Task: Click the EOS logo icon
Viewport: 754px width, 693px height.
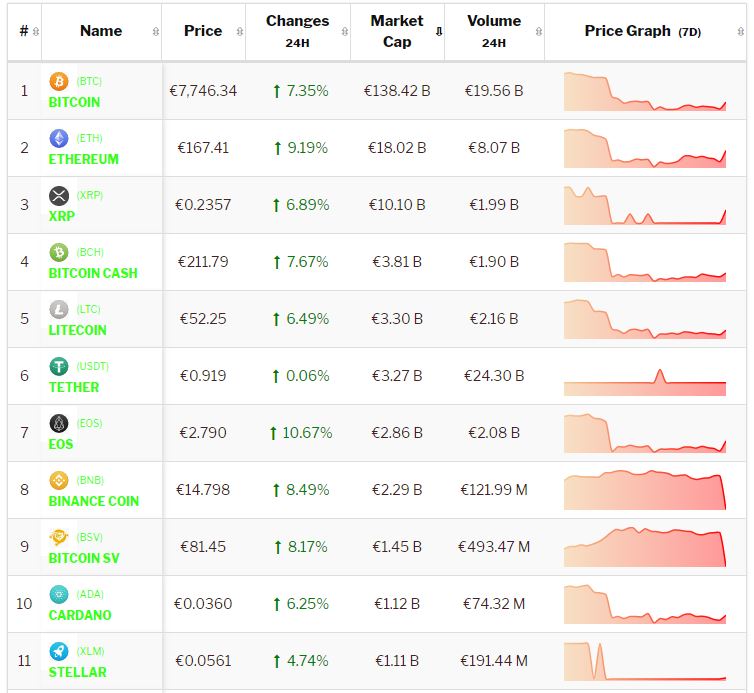Action: point(59,423)
